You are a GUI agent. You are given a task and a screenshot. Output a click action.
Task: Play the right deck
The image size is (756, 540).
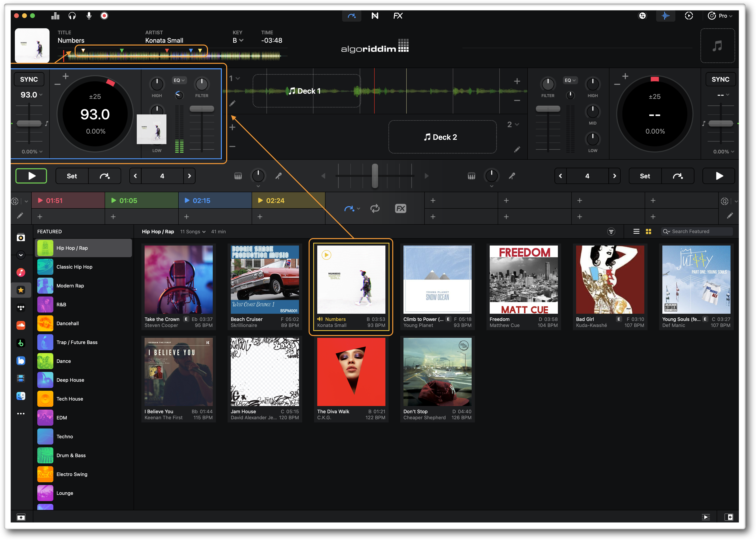tap(719, 176)
